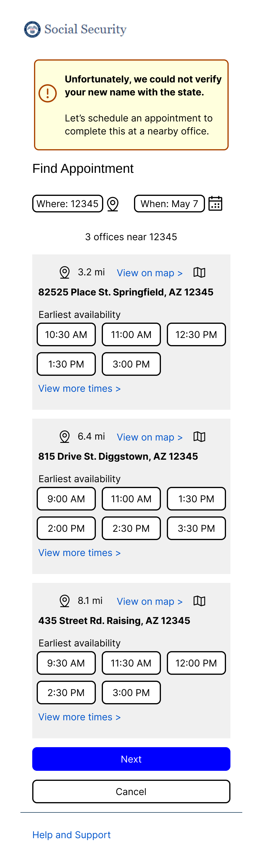Expand View more times for Raising office
Viewport: 268px width, 868px height.
pos(79,717)
